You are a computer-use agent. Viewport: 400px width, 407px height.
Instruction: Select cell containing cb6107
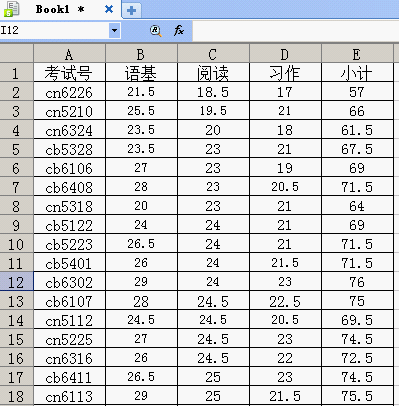(x=69, y=300)
